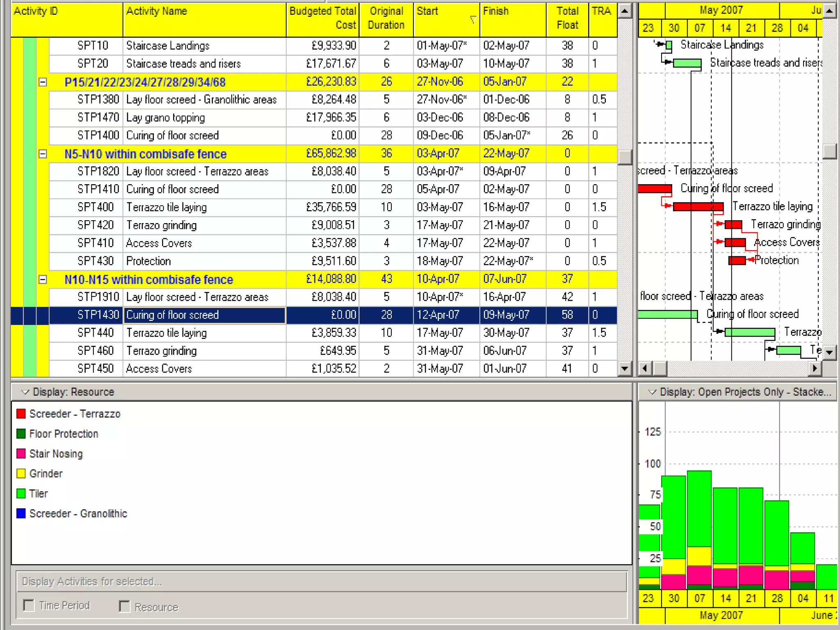This screenshot has width=840, height=630.
Task: Collapse the P15/21/22/23/24/27/28/29/34/68 group
Action: (43, 82)
